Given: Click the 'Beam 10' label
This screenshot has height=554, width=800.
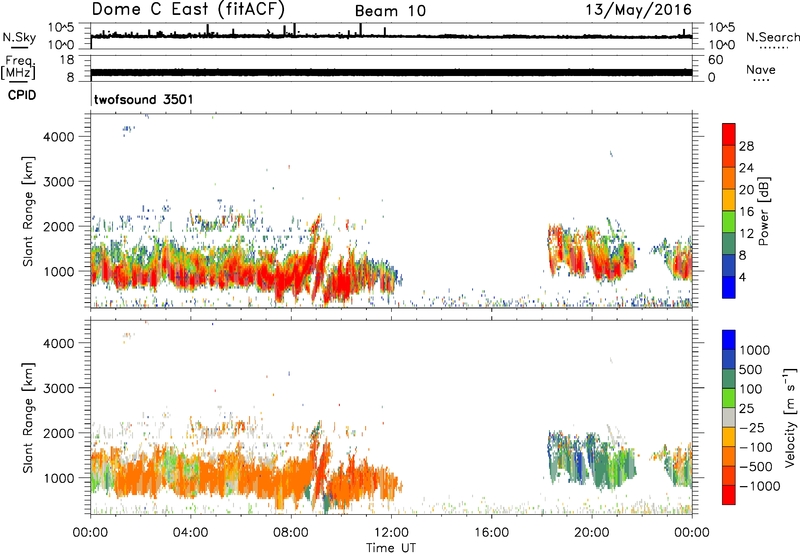Looking at the screenshot, I should click(x=390, y=11).
